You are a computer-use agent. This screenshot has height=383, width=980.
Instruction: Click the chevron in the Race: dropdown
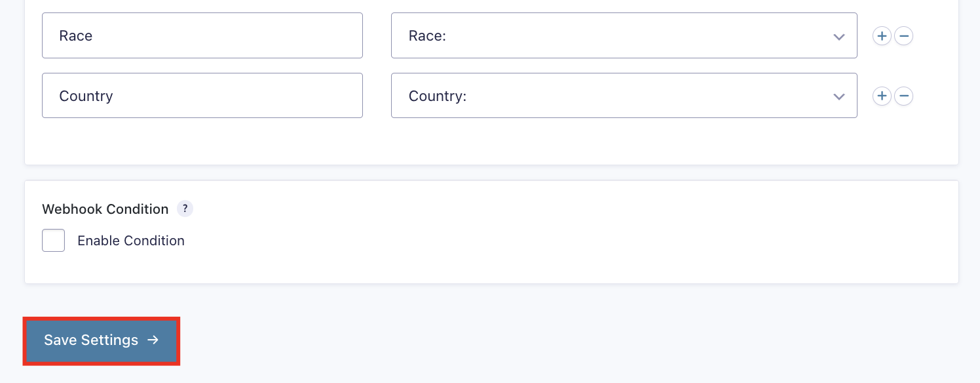coord(839,37)
